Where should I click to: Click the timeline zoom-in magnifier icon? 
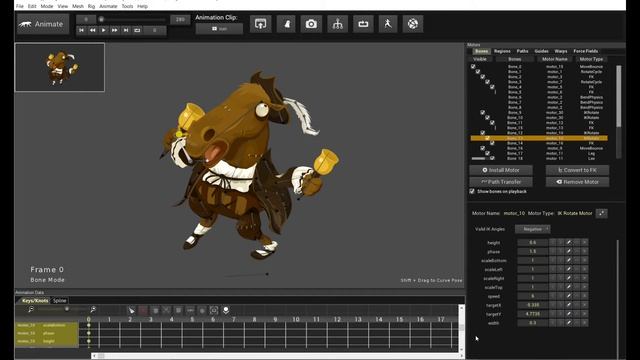[93, 309]
